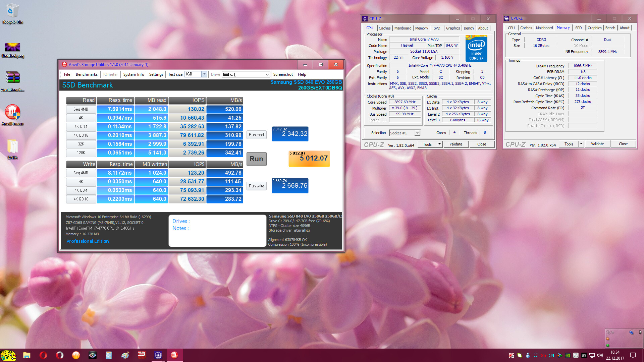Open SPD tab in right CPU-Z window
644x362 pixels.
coord(579,28)
